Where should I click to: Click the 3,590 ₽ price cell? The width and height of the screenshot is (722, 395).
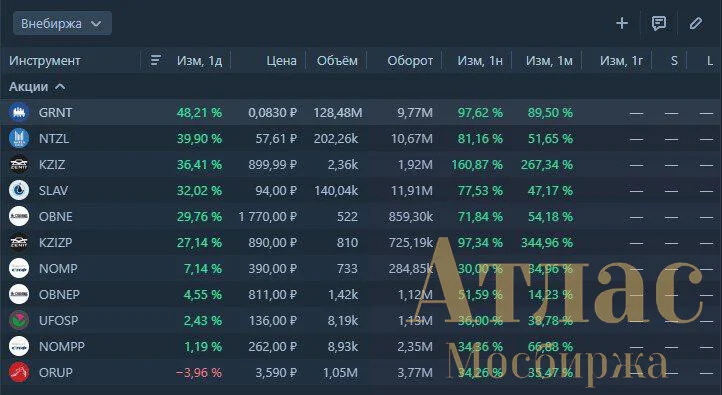point(276,373)
